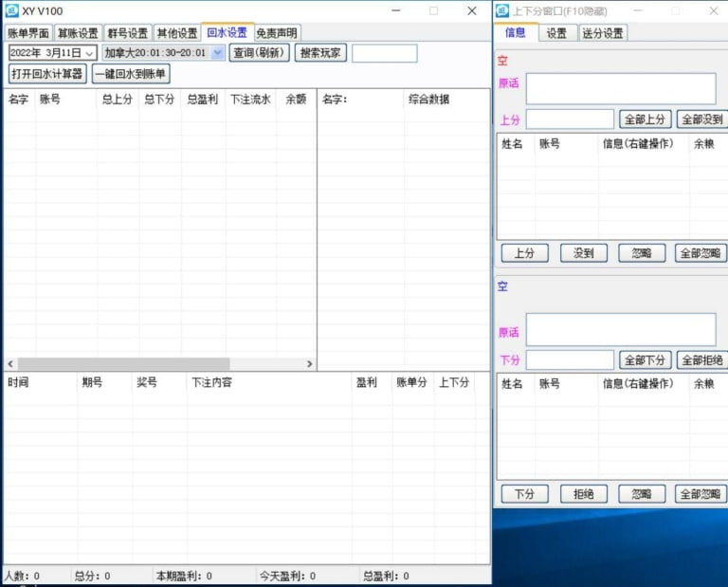Image resolution: width=728 pixels, height=587 pixels.
Task: Click the XY V100 title bar app icon
Action: 12,10
